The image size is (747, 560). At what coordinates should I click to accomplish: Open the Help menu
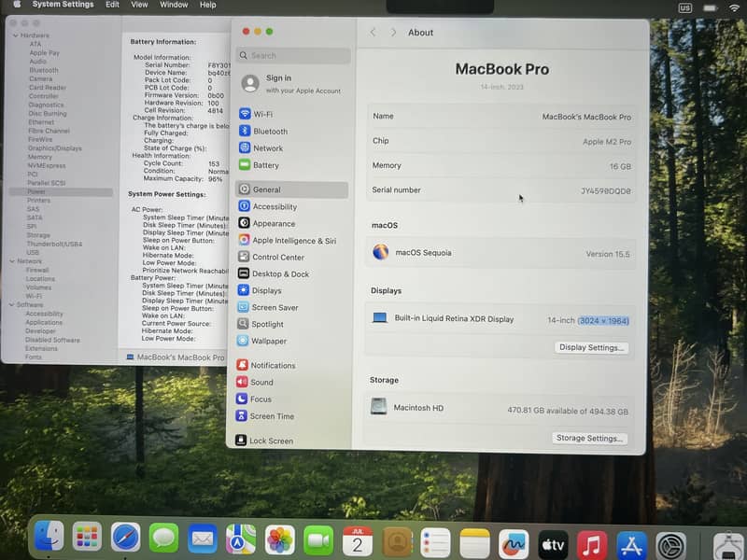(207, 5)
